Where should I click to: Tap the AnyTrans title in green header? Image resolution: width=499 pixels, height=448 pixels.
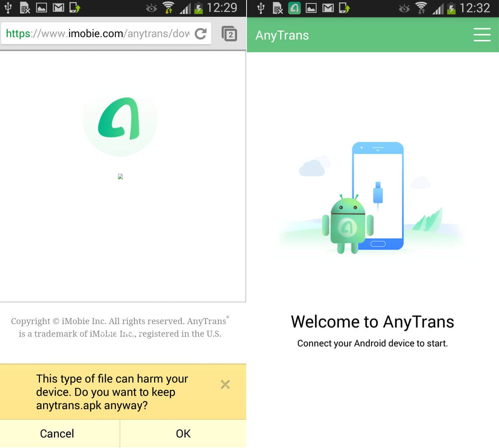282,35
